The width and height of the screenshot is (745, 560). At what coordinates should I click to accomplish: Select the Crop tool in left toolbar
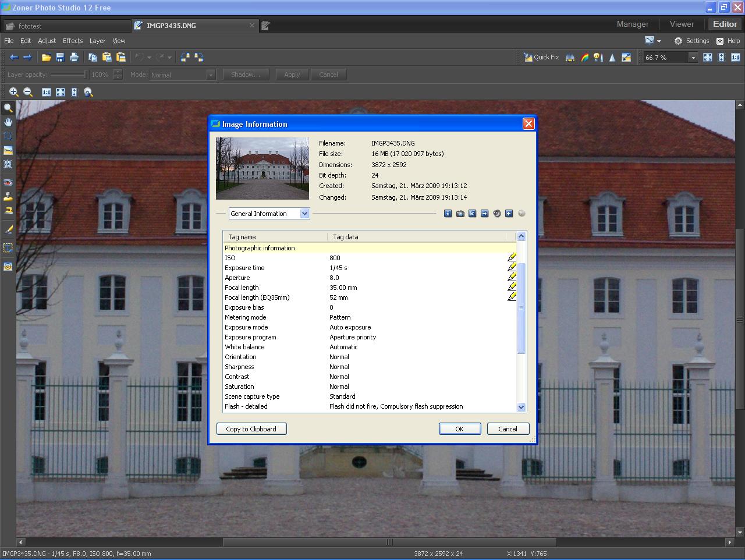(x=8, y=136)
